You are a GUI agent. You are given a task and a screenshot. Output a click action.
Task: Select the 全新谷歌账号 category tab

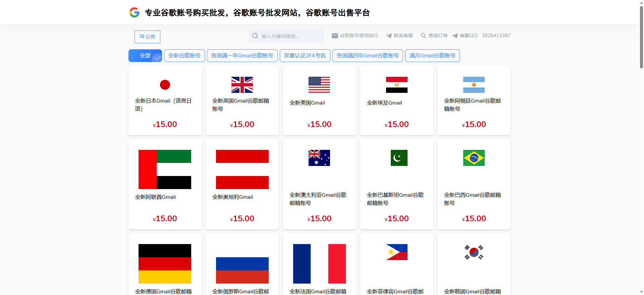coord(184,56)
